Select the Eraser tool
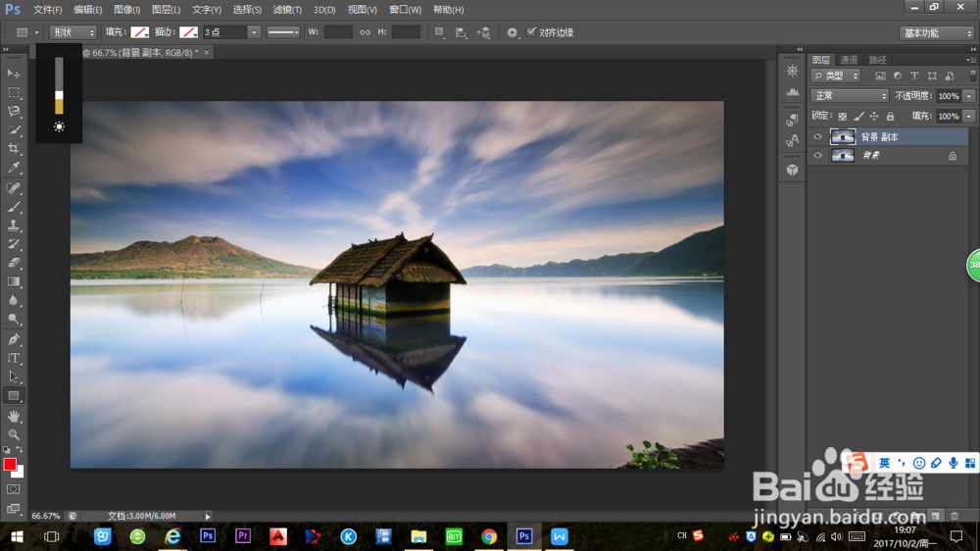The height and width of the screenshot is (551, 980). tap(14, 263)
